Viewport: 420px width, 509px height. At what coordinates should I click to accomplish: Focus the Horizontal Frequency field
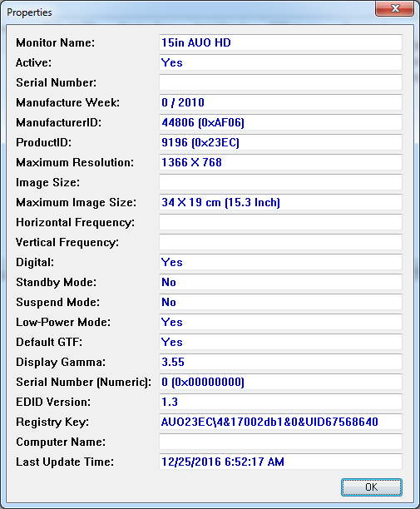point(280,222)
